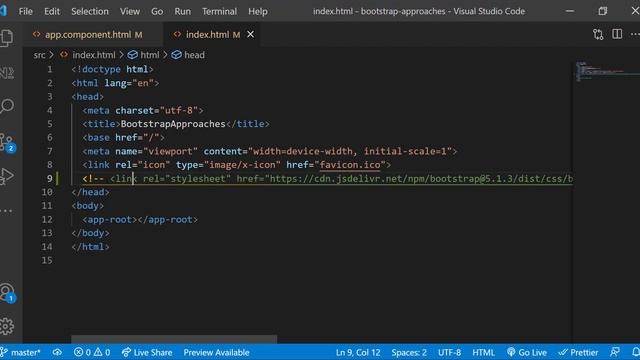Show additional activity bar views ellipsis
This screenshot has height=360, width=640.
click(6, 211)
